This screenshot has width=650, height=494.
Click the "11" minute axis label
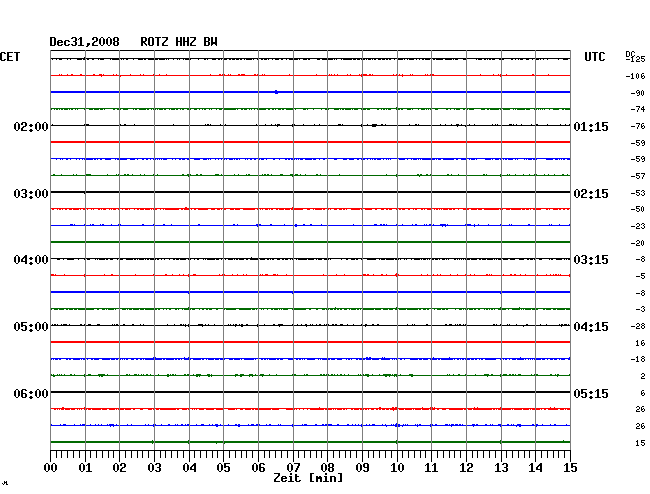tap(431, 468)
